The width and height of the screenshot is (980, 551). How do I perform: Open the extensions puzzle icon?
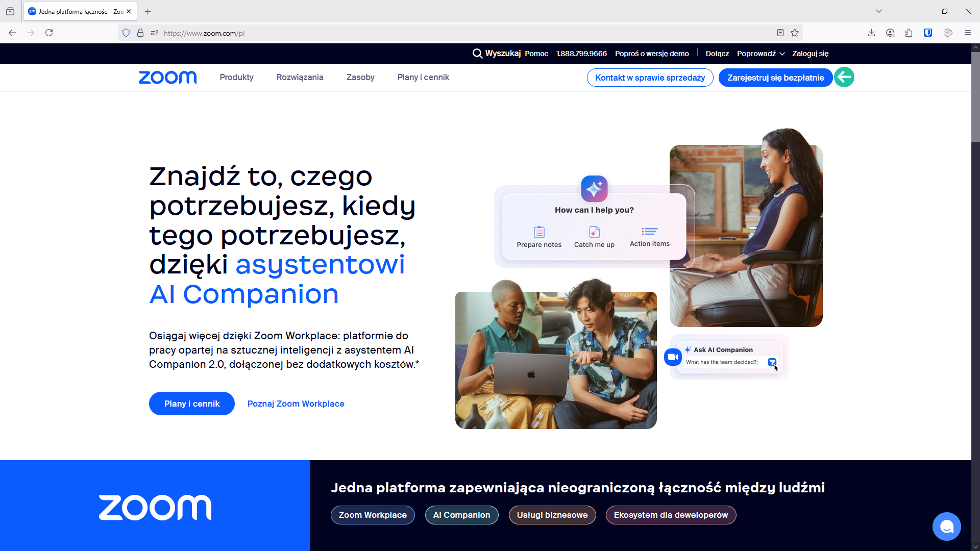(x=909, y=33)
